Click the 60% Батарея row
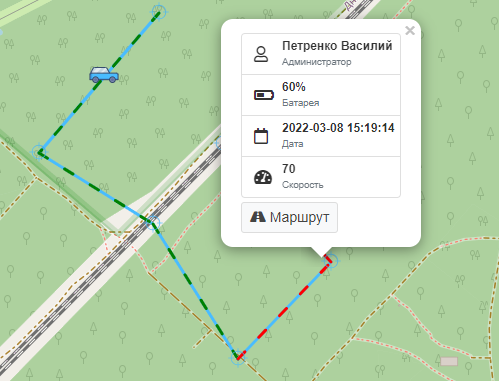The height and width of the screenshot is (381, 499). tap(321, 95)
